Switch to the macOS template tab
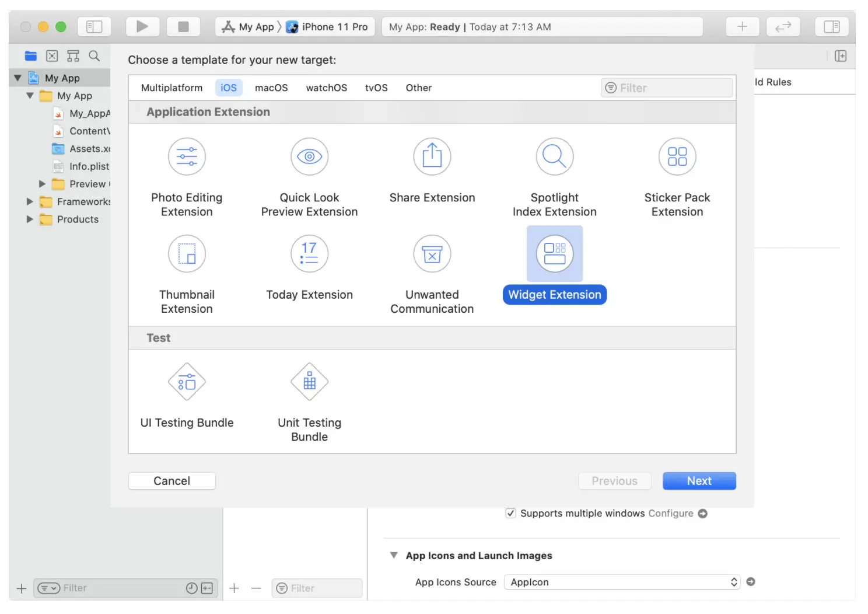 (x=271, y=88)
